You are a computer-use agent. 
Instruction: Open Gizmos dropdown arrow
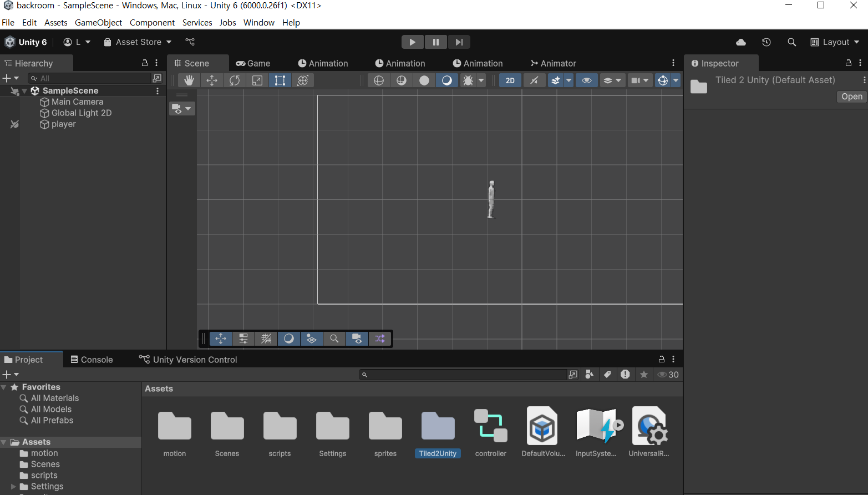tap(676, 80)
